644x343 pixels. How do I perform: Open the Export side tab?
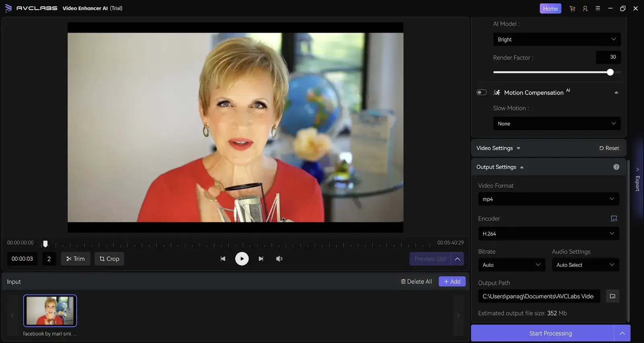tap(637, 179)
